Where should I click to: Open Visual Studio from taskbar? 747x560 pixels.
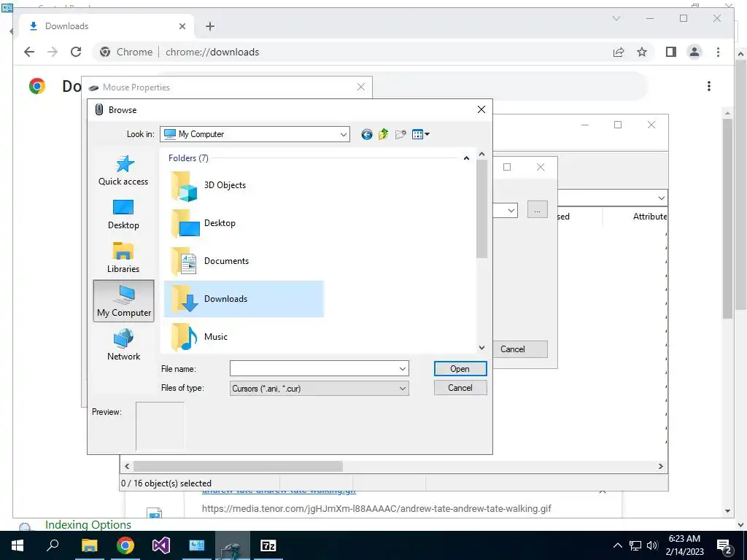click(161, 545)
